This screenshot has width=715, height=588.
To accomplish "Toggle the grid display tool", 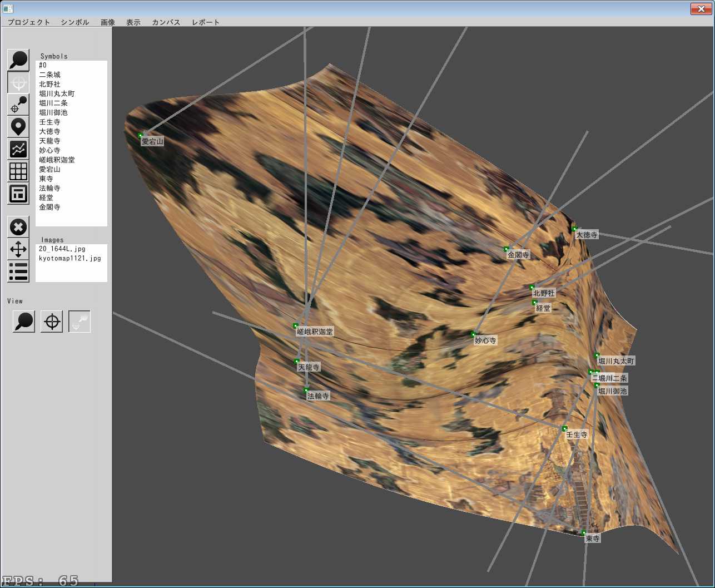I will 18,171.
